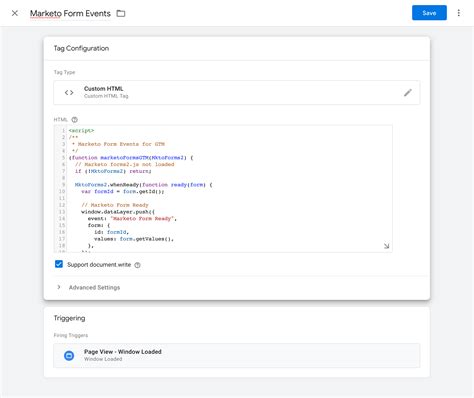Click the MktoForms2.whenReady code line
This screenshot has width=474, height=398.
coord(143,185)
